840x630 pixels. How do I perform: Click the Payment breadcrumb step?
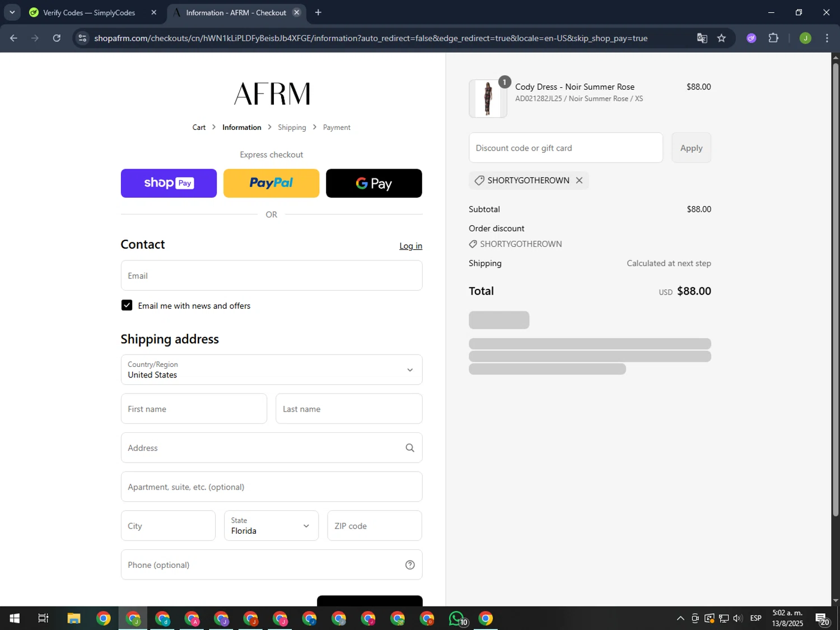coord(337,127)
